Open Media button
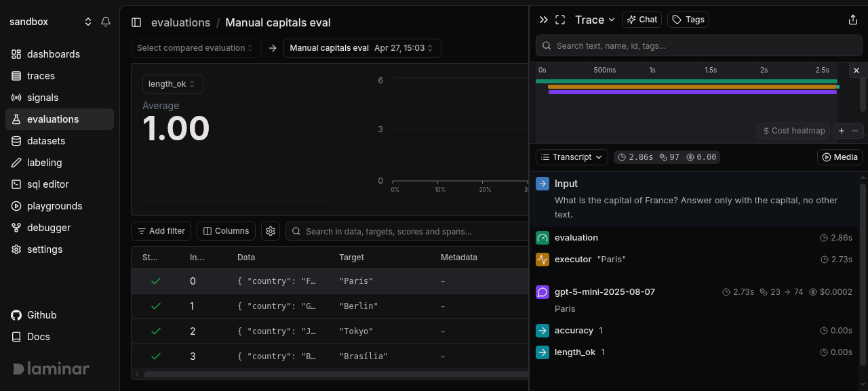The width and height of the screenshot is (868, 391). (840, 157)
